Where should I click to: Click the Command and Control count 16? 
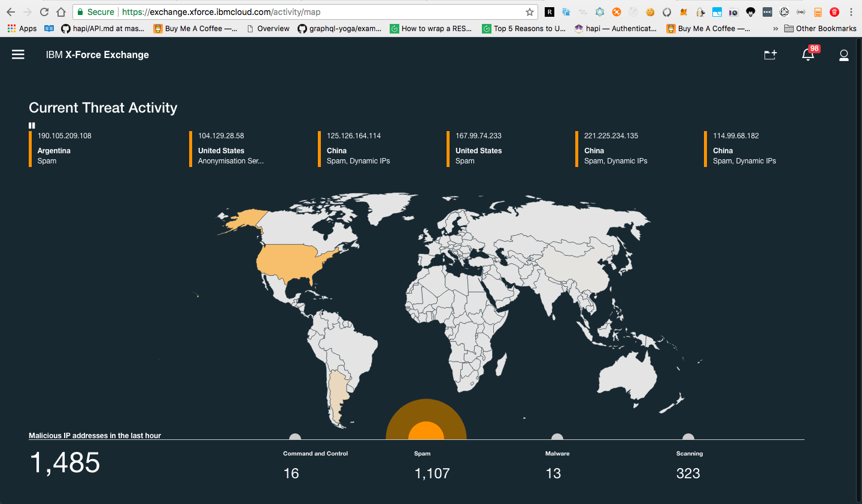pos(291,473)
